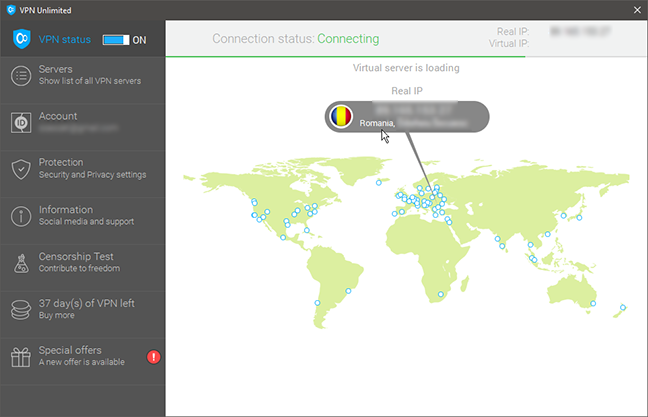Open Censorship Test menu entry
Screen dimensions: 648x417
coord(83,267)
